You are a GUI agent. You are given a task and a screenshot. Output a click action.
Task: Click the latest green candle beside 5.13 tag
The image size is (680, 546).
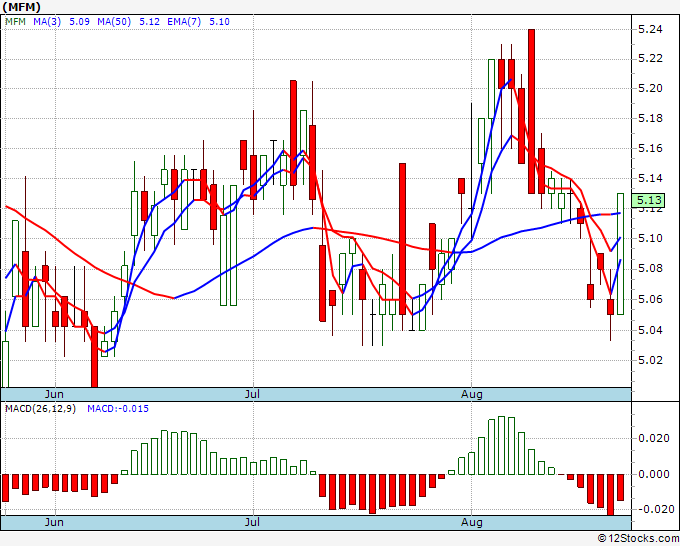coord(621,254)
